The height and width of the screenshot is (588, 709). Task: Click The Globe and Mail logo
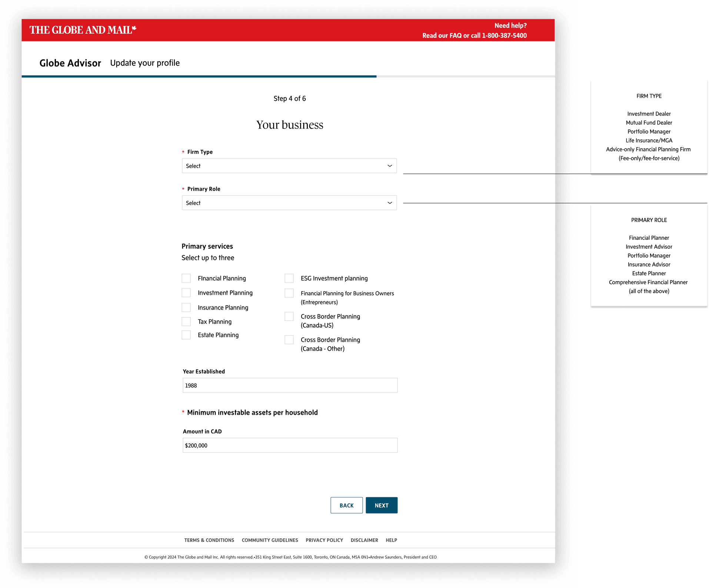(83, 30)
